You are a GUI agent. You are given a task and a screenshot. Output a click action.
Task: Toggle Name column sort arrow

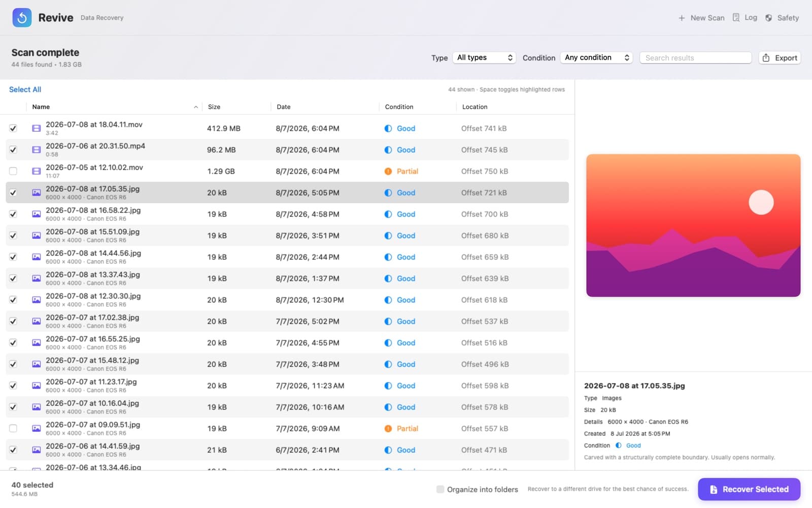196,107
